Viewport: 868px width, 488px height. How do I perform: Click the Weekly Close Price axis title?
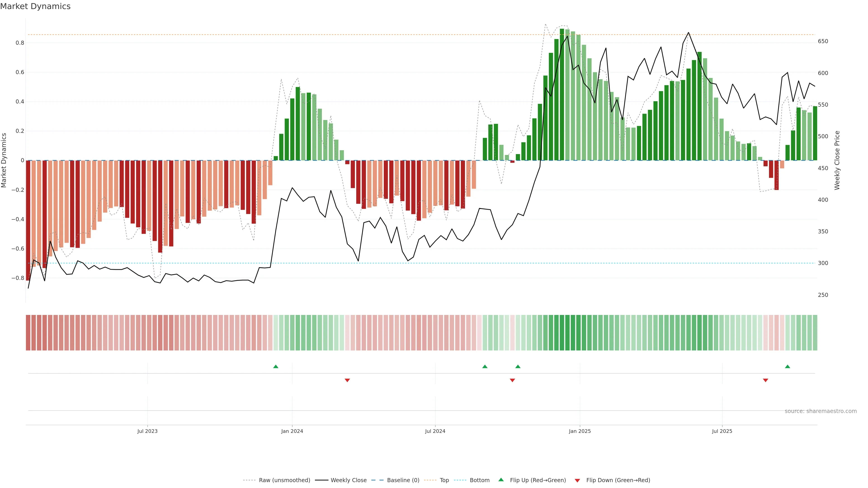(x=837, y=160)
